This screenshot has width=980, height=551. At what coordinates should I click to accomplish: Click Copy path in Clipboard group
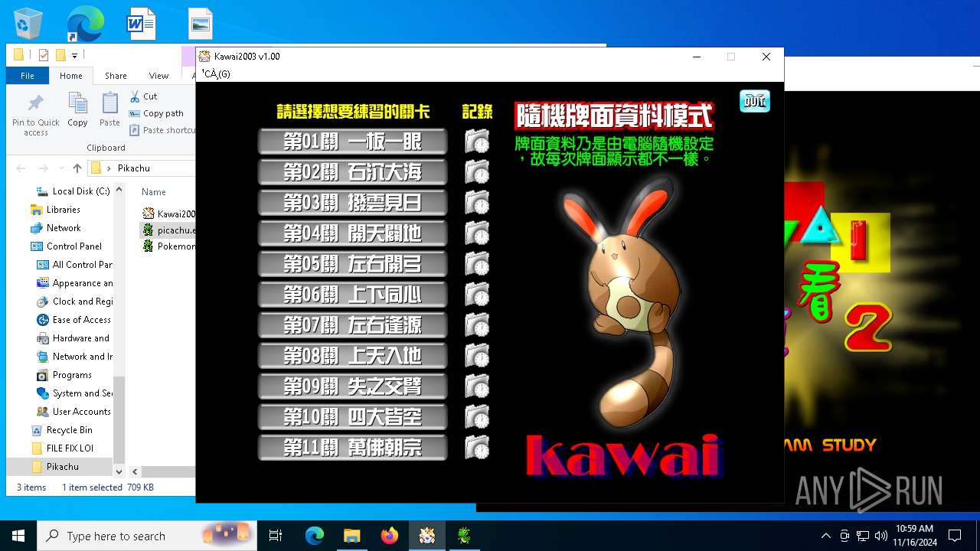[157, 113]
